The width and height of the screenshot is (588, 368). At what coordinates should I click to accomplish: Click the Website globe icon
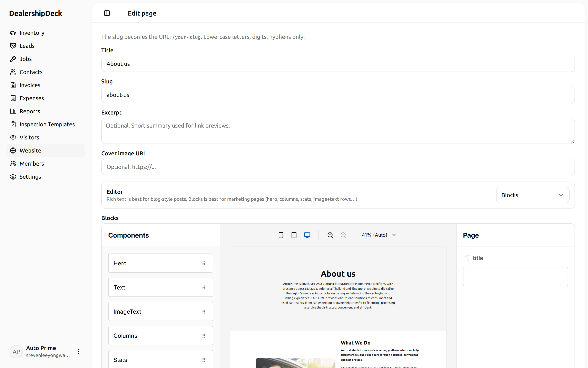click(x=13, y=150)
